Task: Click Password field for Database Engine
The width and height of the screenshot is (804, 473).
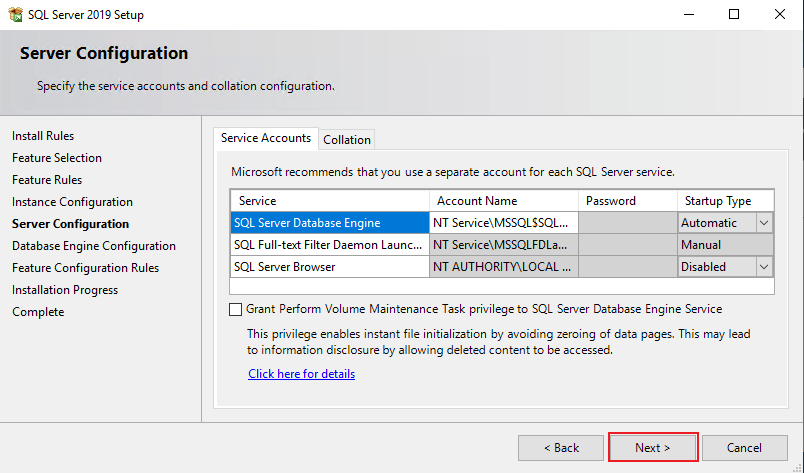Action: (x=628, y=223)
